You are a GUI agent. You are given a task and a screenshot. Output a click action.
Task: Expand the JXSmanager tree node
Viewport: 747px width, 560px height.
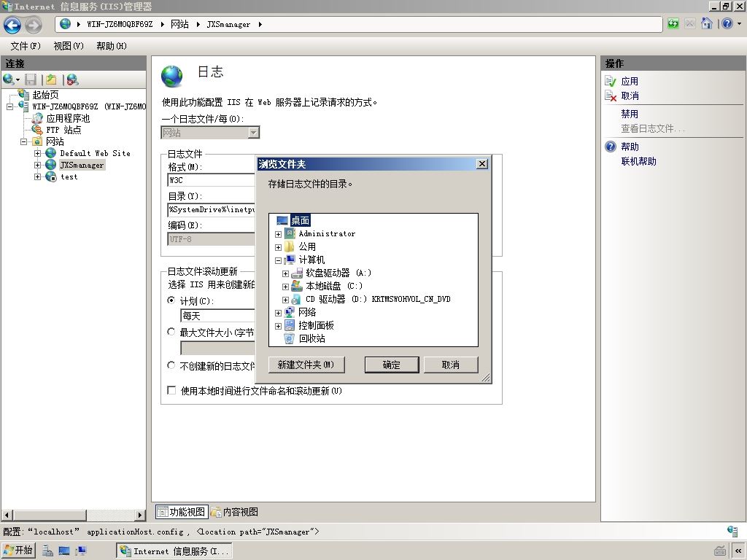click(38, 166)
